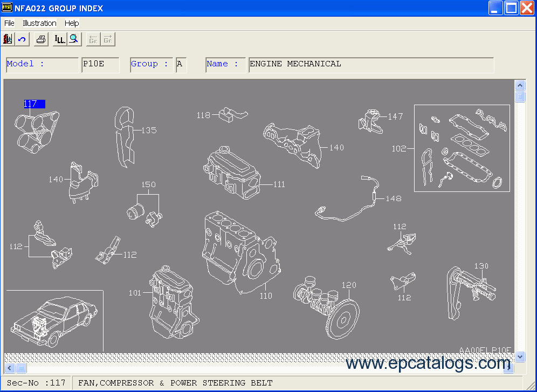Select the gasket kit 102 illustration box
Screen dimensions: 537x392
tap(462, 148)
